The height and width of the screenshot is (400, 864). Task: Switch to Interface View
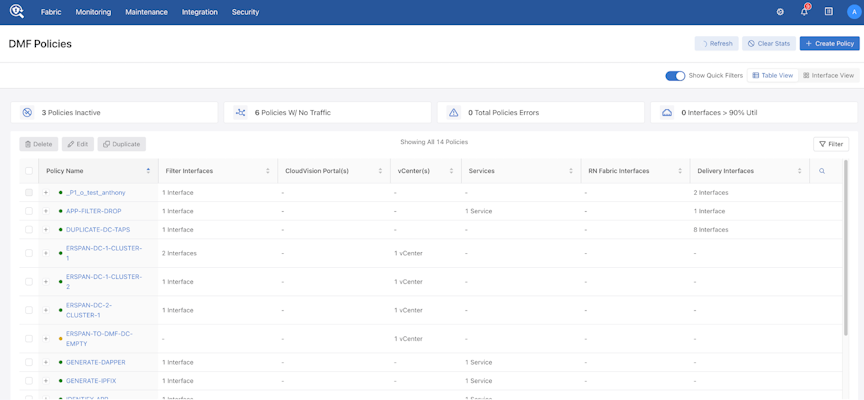[x=828, y=75]
